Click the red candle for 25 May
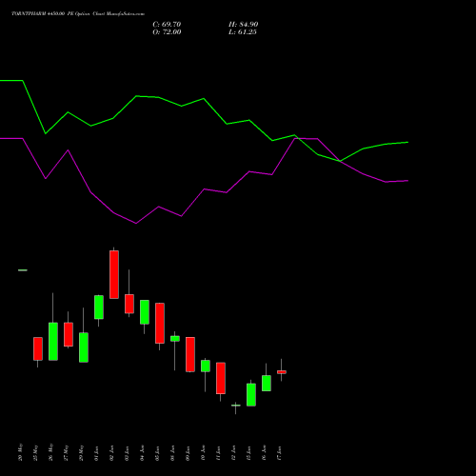Image resolution: width=476 pixels, height=476 pixels. [x=38, y=348]
